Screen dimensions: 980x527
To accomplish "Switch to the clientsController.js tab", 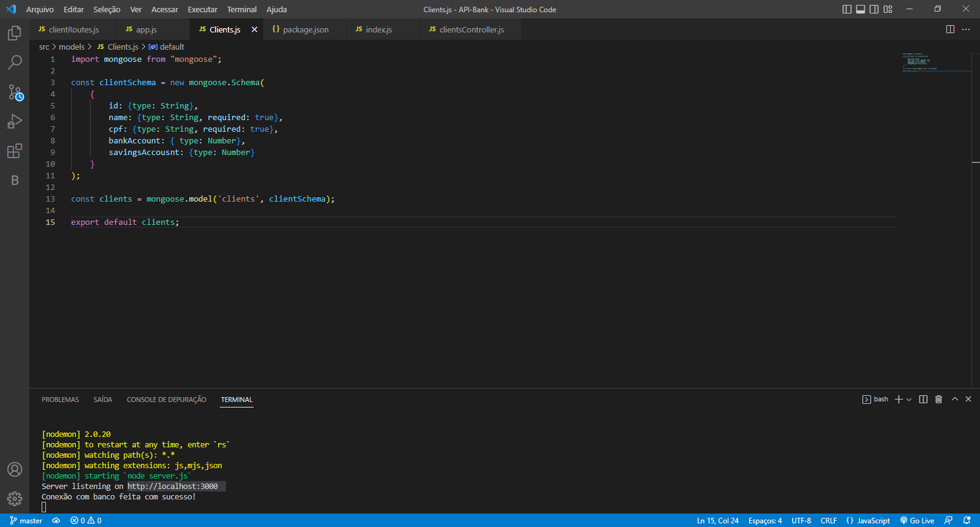I will click(471, 29).
